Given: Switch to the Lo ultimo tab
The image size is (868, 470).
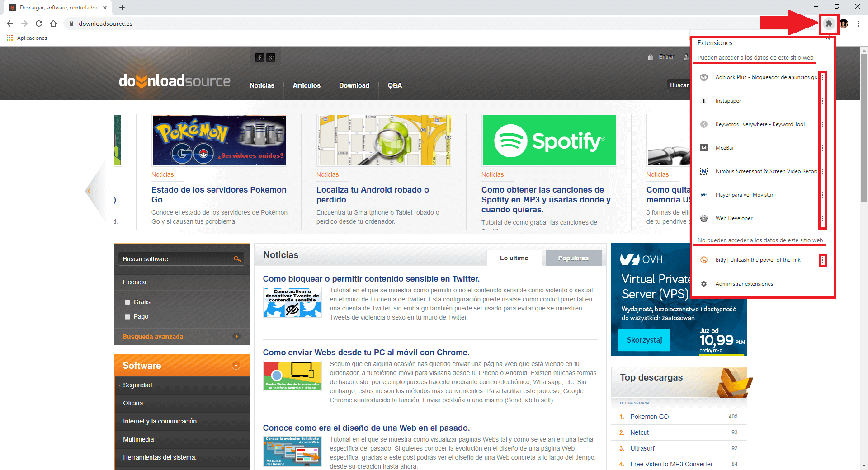Looking at the screenshot, I should pyautogui.click(x=514, y=258).
